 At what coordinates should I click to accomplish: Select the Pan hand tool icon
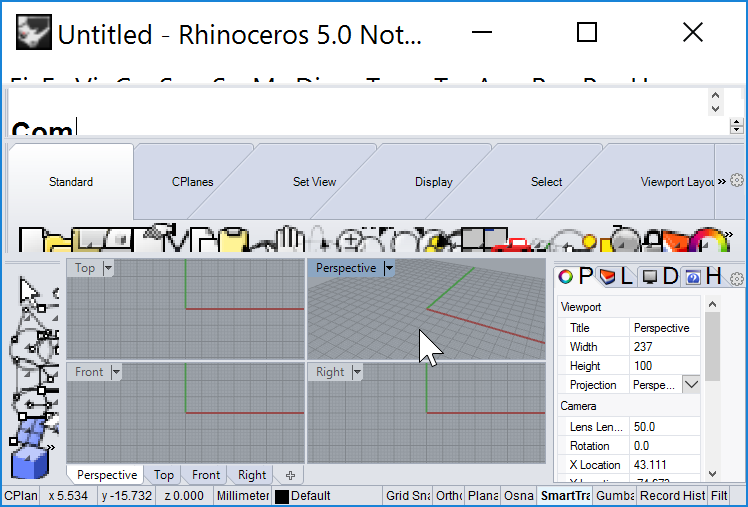click(292, 238)
